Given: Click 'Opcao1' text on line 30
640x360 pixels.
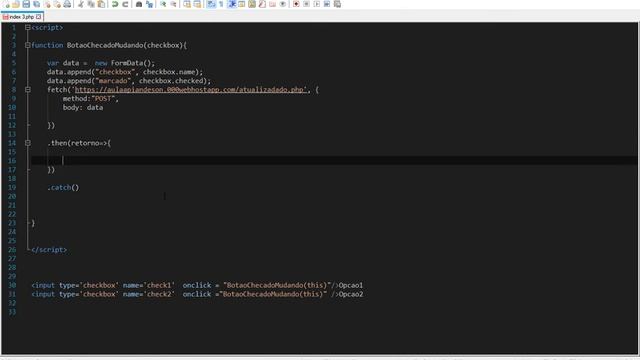Looking at the screenshot, I should coord(351,285).
